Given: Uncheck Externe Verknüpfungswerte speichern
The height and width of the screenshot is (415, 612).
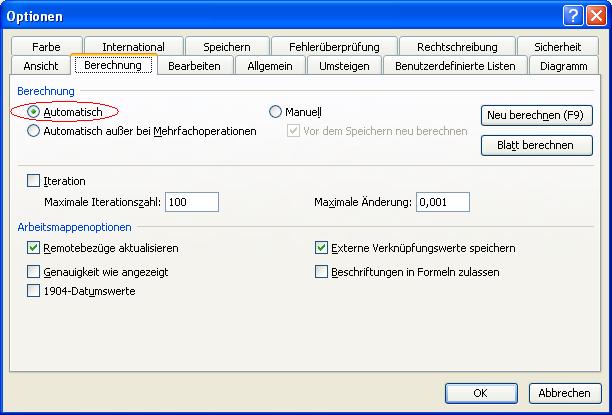Looking at the screenshot, I should [322, 247].
